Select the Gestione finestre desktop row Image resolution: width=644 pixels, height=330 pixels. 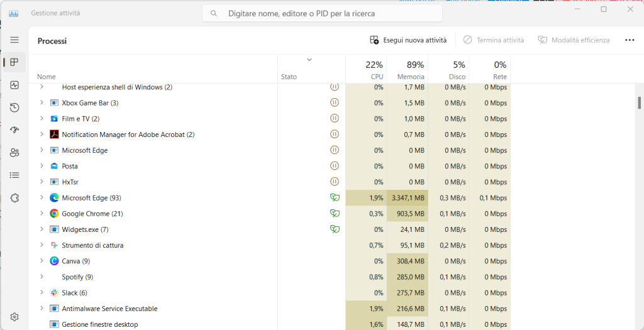tap(269, 324)
